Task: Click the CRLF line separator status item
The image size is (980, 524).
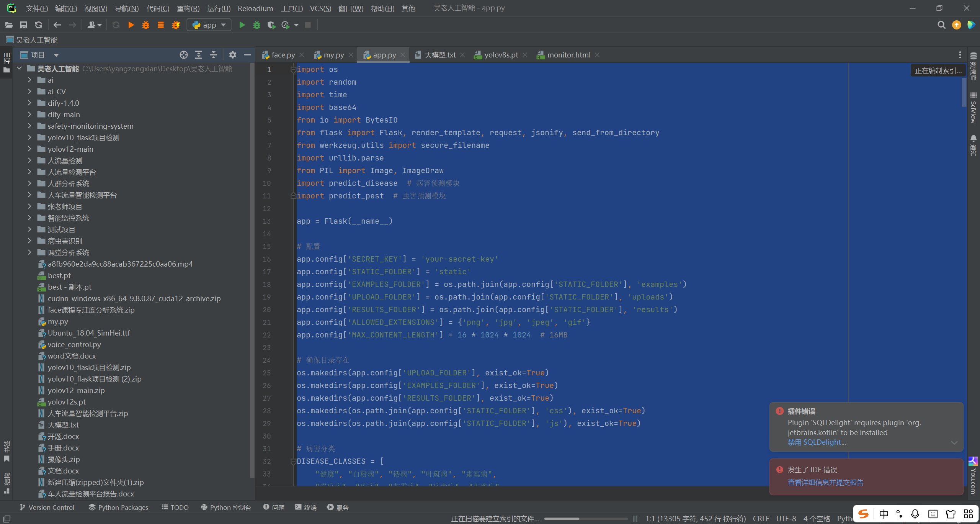Action: coord(761,519)
